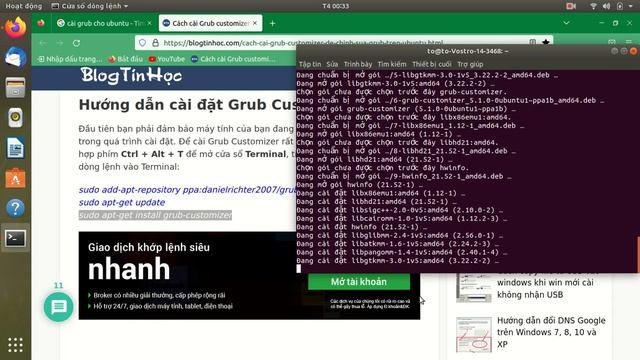Screen dimensions: 640x360
Task: Open the clock T4 00:33 calendar
Action: click(x=336, y=6)
